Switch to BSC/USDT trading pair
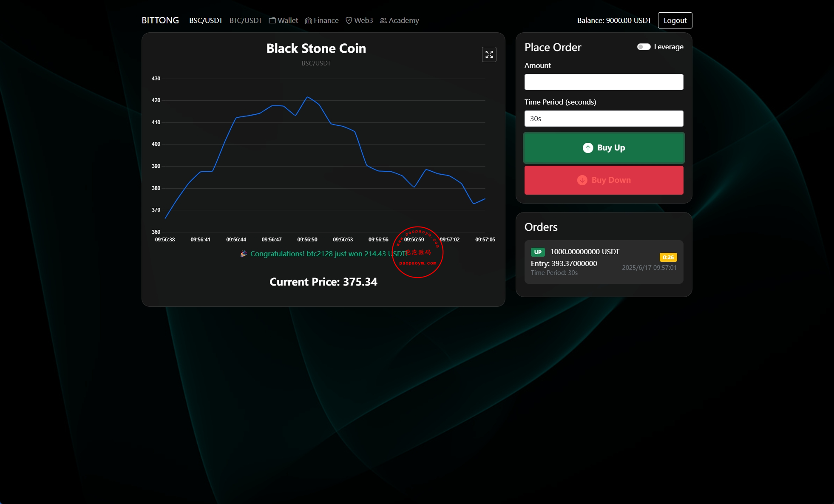Viewport: 834px width, 504px height. pos(206,20)
